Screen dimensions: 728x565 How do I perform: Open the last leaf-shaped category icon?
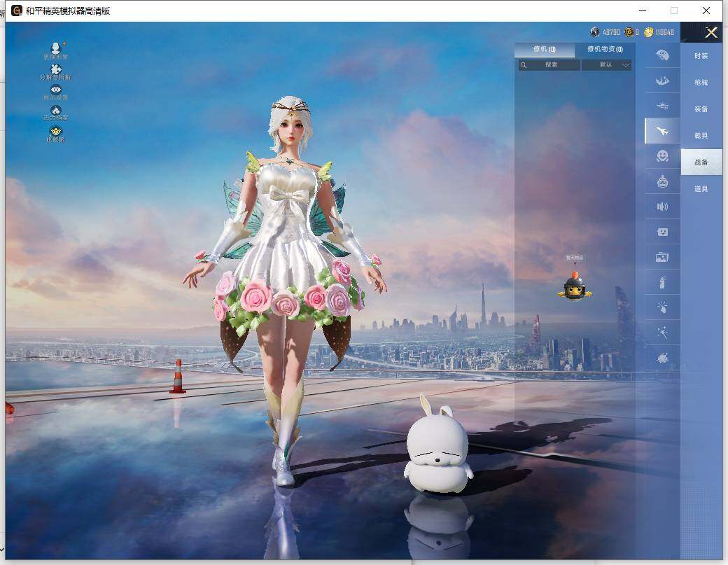tap(662, 358)
